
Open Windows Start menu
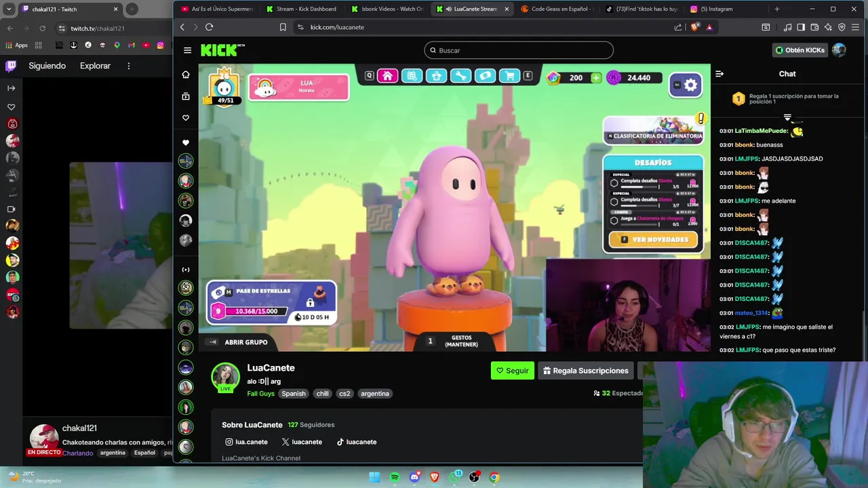tap(374, 477)
